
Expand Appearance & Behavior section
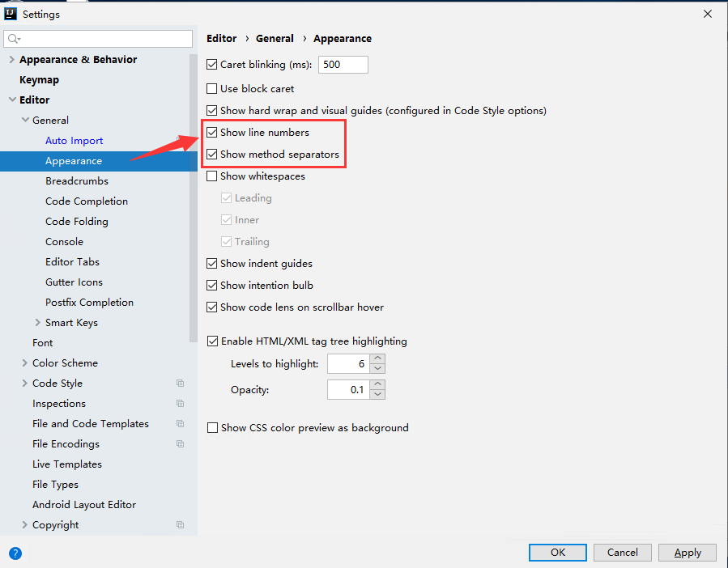click(12, 59)
